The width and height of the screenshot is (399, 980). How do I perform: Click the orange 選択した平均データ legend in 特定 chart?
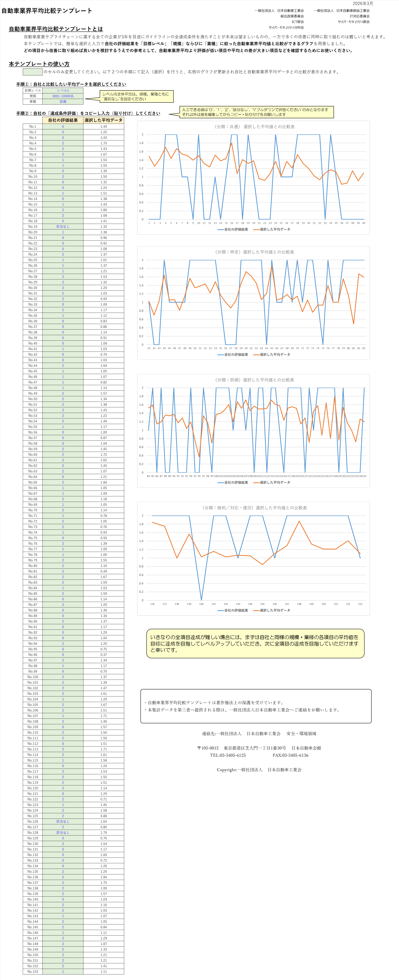271,355
